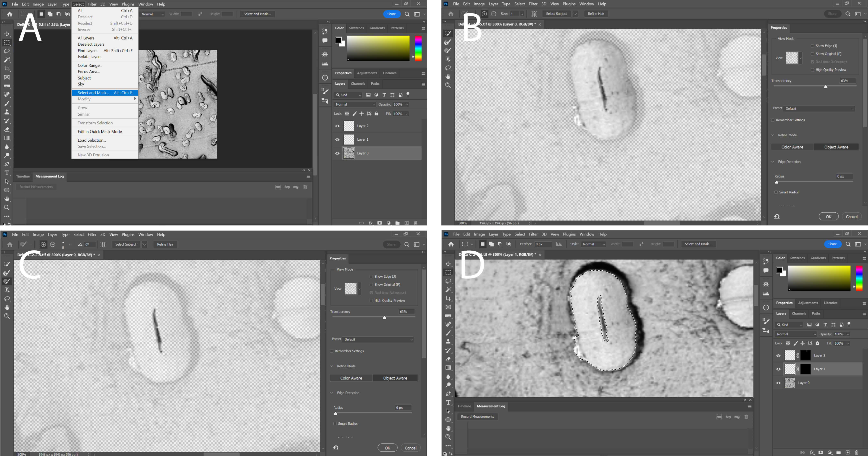Image resolution: width=868 pixels, height=456 pixels.
Task: Hide Layer 1 via eye icon in panel A
Action: click(x=337, y=140)
